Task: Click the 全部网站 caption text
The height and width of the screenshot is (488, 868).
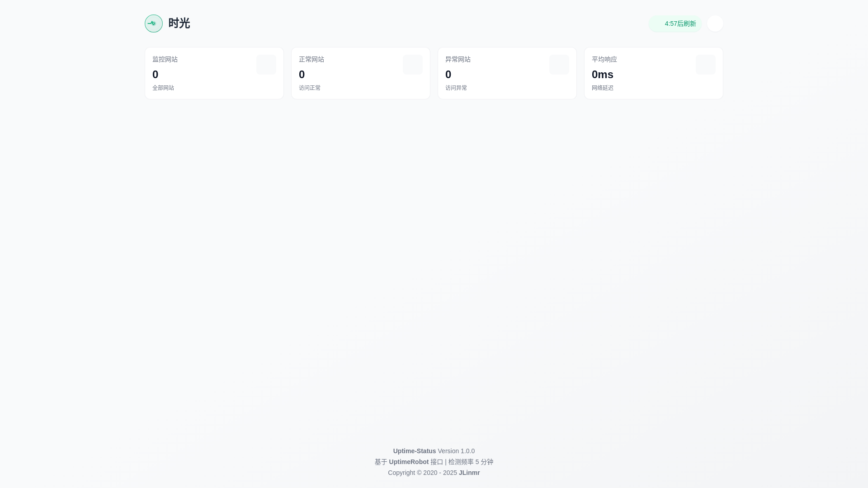Action: click(x=163, y=88)
